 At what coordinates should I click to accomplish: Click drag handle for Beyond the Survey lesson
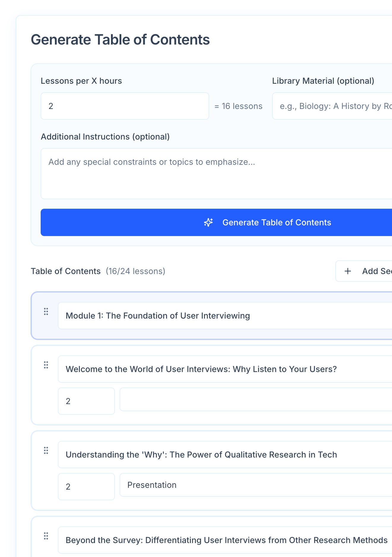(46, 536)
